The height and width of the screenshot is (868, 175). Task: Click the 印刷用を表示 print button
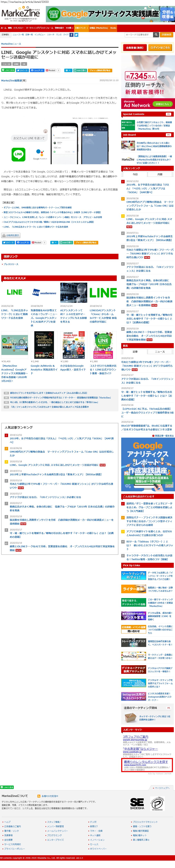11,235
